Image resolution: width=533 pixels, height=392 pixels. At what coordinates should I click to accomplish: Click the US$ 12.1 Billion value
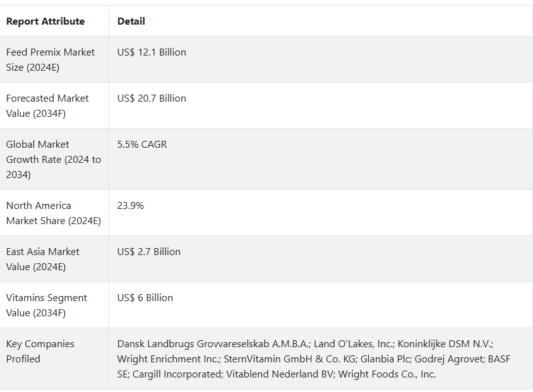click(152, 52)
